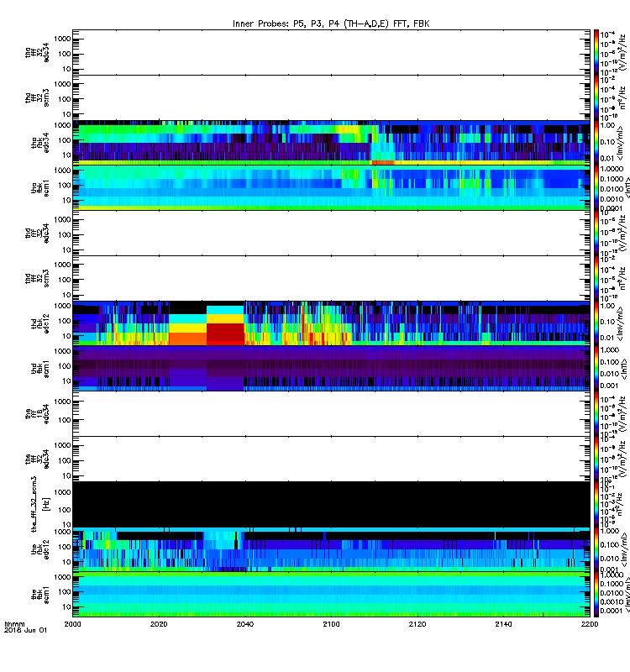Click the tha fbk edc34 spectrogram panel
630x672 pixels.
(331, 143)
